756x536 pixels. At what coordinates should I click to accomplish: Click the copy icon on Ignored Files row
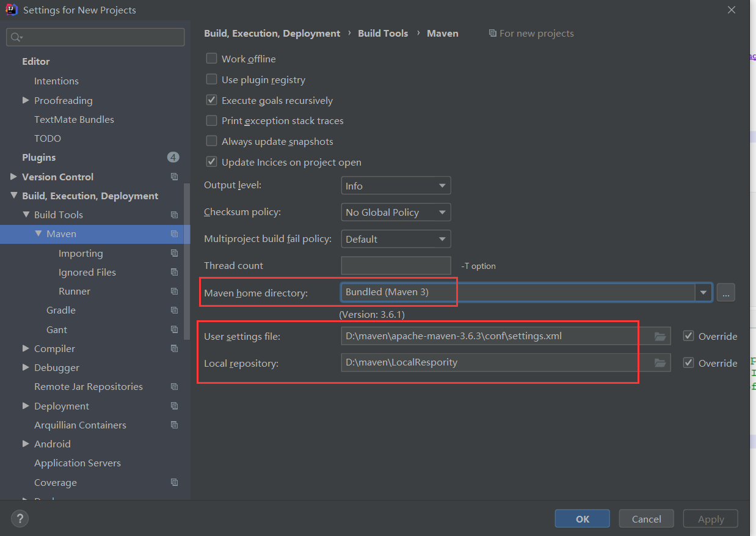[x=175, y=272]
